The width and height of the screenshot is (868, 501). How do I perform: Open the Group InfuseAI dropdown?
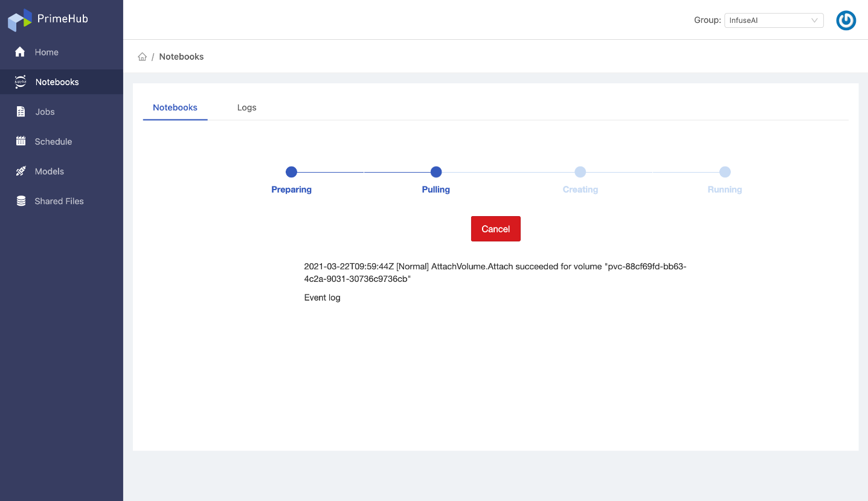(x=774, y=21)
